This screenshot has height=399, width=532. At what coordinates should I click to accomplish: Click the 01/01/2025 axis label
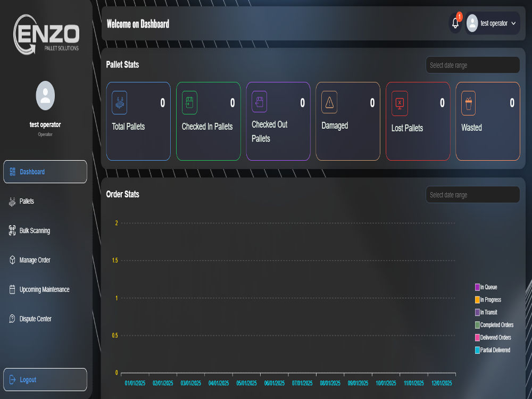[x=135, y=383]
